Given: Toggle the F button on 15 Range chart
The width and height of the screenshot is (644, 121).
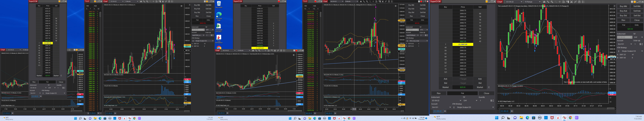Looking at the screenshot, I should coord(615,6).
